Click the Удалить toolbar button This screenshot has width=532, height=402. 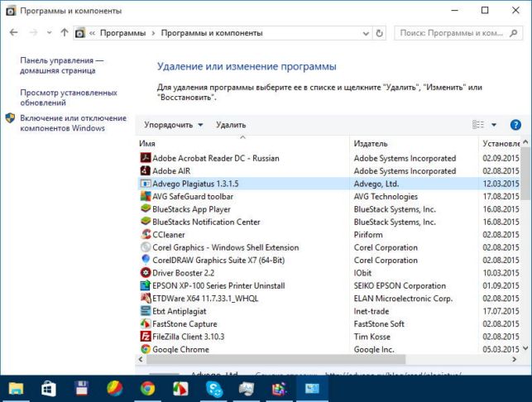(x=231, y=125)
